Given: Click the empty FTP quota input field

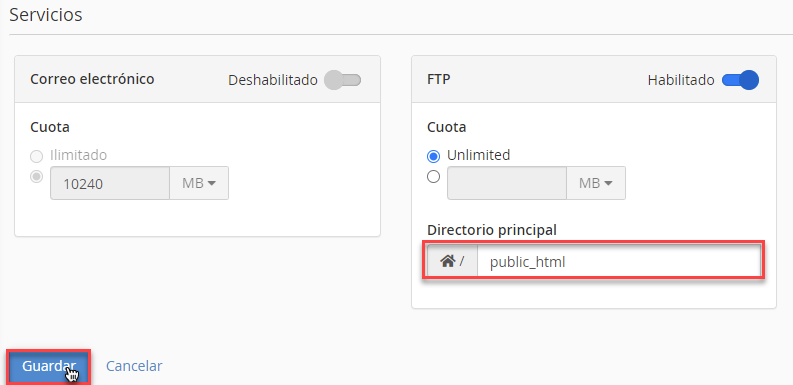Looking at the screenshot, I should 507,183.
